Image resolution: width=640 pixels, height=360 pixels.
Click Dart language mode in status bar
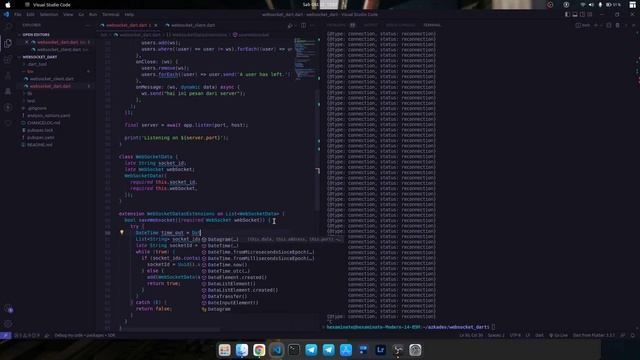539,336
